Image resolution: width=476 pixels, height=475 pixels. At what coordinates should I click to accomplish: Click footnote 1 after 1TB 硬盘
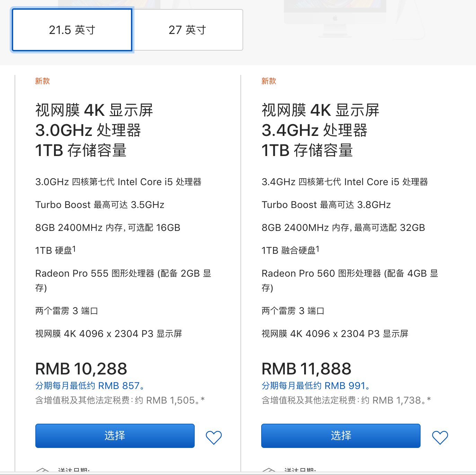(74, 249)
